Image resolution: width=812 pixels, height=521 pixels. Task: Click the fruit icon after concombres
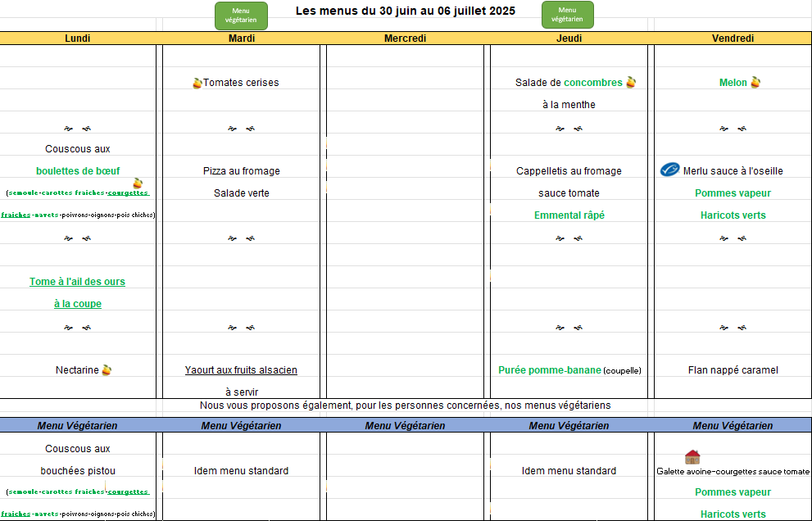631,82
